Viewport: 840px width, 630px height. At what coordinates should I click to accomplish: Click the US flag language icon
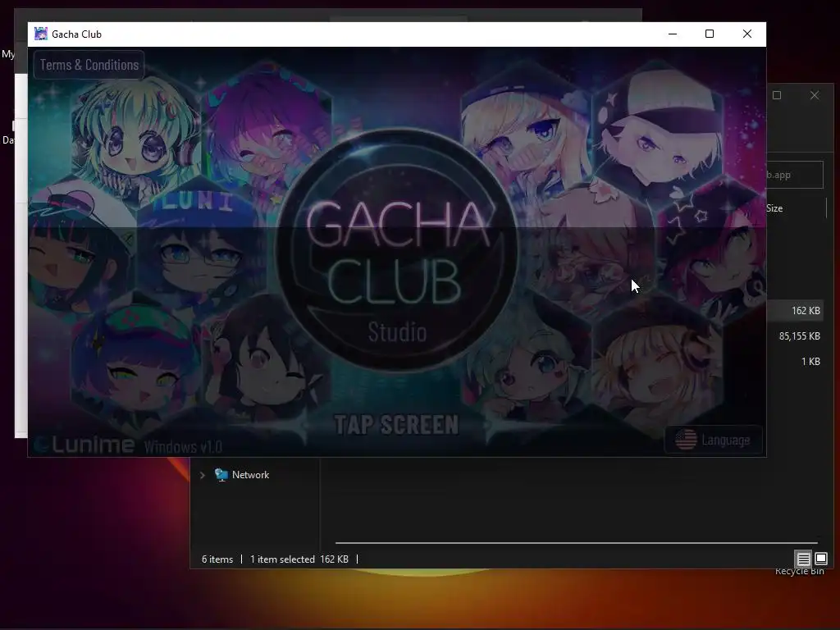pyautogui.click(x=686, y=440)
